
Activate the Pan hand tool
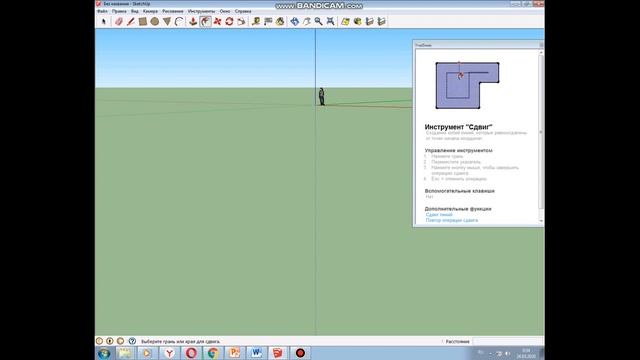(307, 22)
